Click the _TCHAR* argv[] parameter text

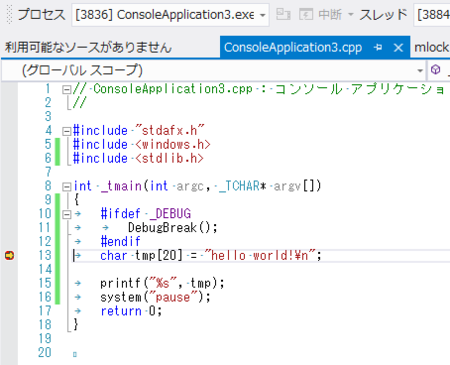(270, 186)
